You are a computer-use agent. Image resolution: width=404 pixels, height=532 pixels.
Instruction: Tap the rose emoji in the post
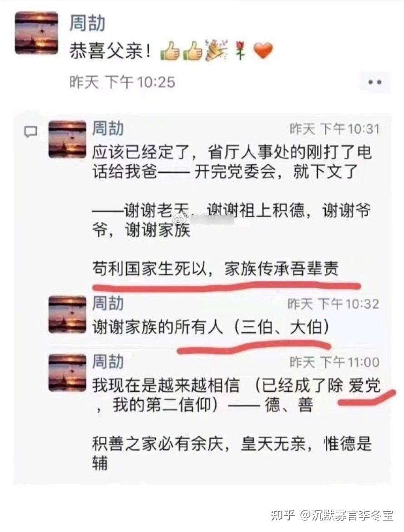(x=240, y=51)
